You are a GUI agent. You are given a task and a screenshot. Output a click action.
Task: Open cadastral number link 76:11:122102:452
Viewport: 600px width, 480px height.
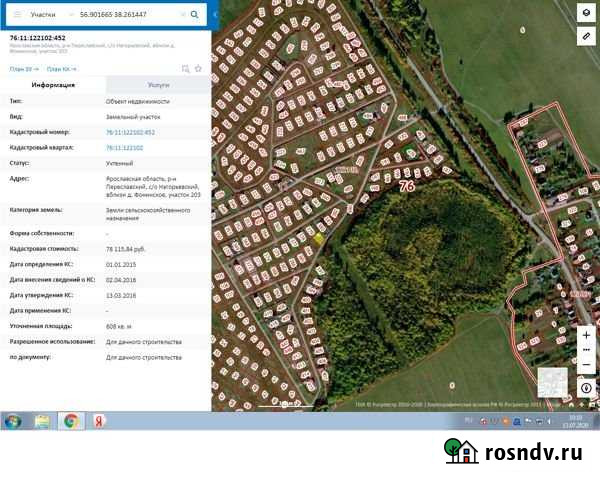[x=130, y=131]
